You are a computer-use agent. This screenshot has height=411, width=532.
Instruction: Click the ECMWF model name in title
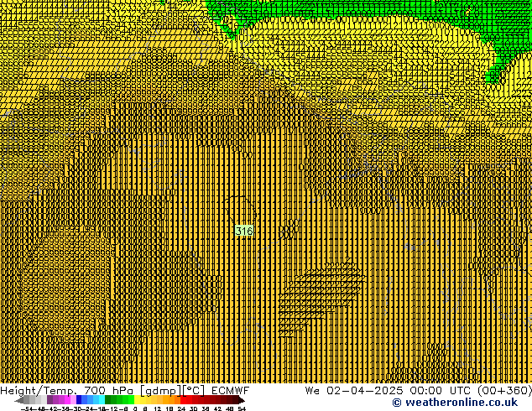pyautogui.click(x=230, y=390)
